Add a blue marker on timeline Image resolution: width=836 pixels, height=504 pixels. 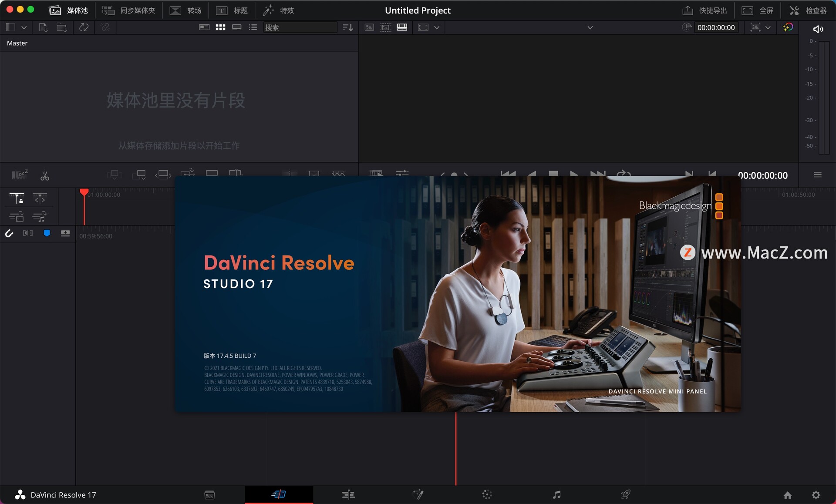click(47, 233)
